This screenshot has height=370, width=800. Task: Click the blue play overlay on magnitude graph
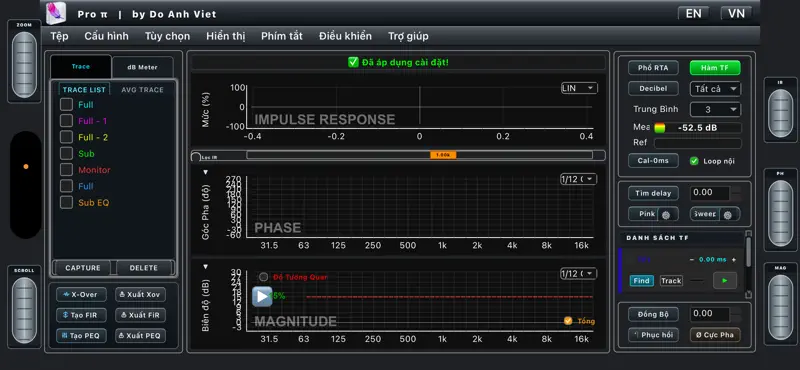click(x=262, y=297)
